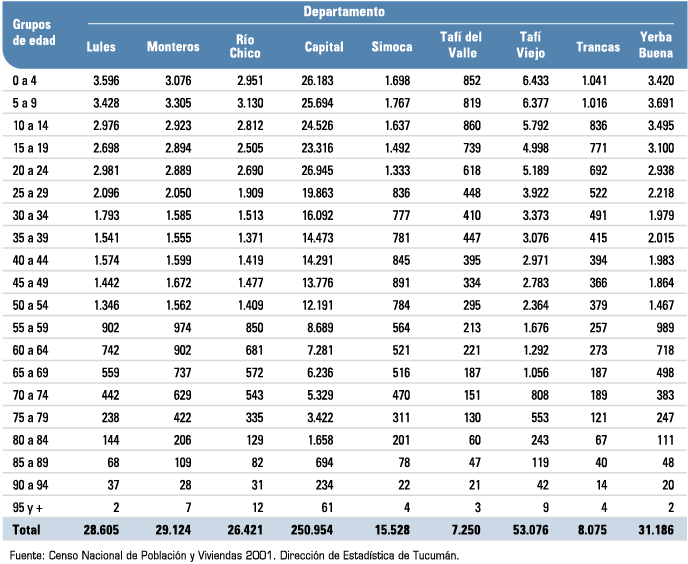Viewport: 688px width, 564px height.
Task: Select the '45 a 49' row label
Action: pos(30,283)
